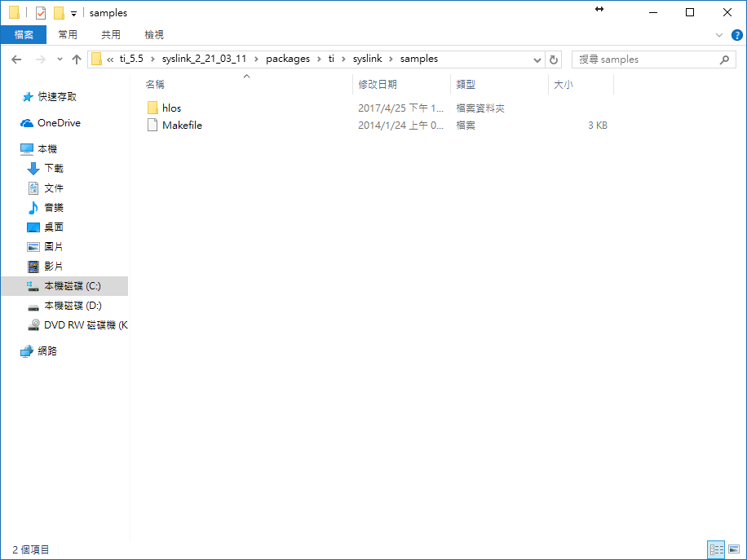Click the 3 KB size cell
747x560 pixels.
[598, 126]
